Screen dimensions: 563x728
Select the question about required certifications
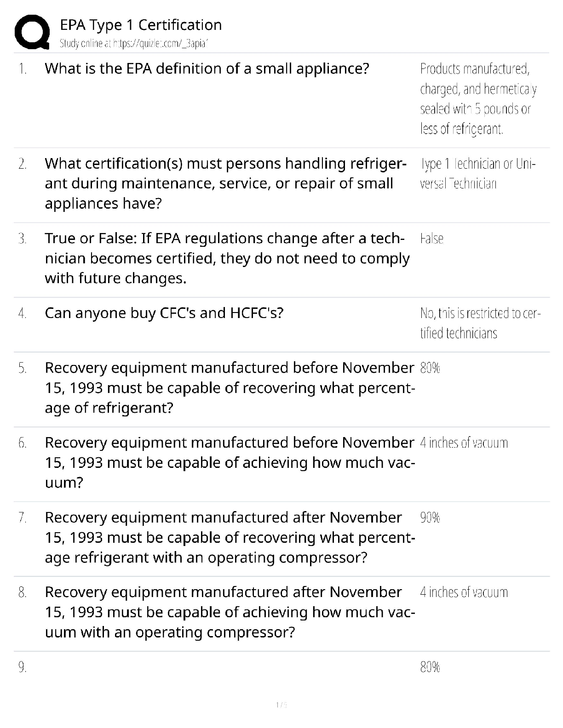click(x=225, y=183)
